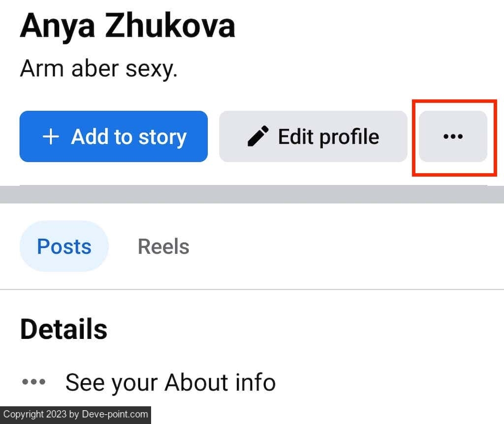Image resolution: width=504 pixels, height=424 pixels.
Task: Click the thin divider line under tabs
Action: coord(252,290)
